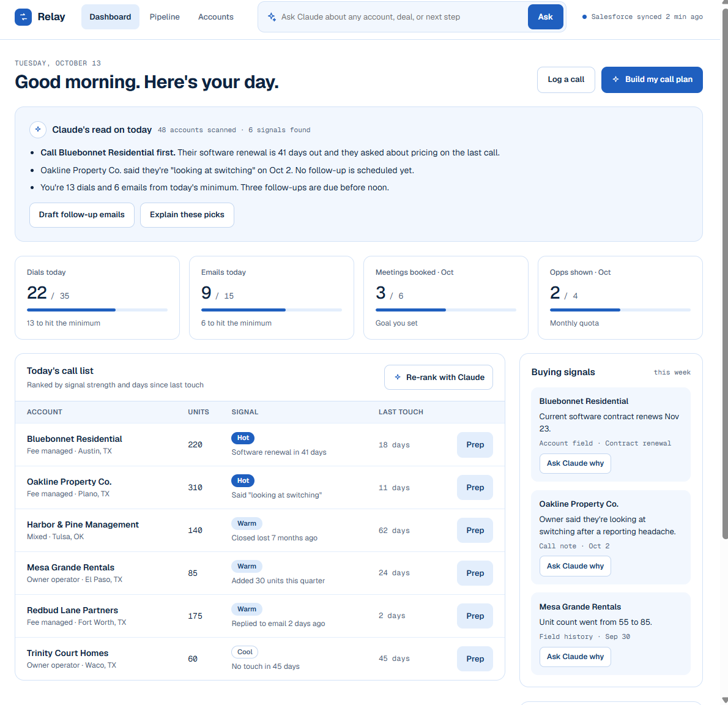The height and width of the screenshot is (705, 728).
Task: Click Bluebonnet Residential buying signal title
Action: point(584,401)
